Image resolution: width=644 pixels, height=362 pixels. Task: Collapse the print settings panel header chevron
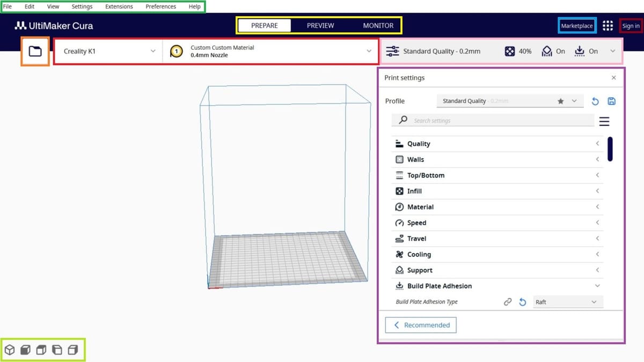coord(613,51)
